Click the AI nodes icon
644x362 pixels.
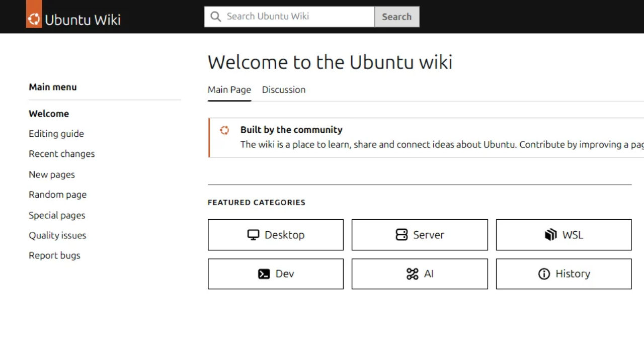coord(413,274)
